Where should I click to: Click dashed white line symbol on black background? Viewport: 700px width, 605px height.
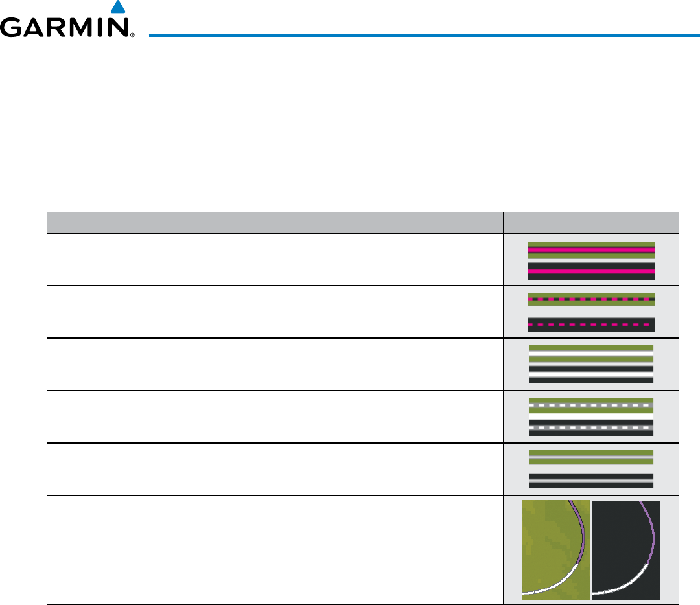click(x=590, y=428)
